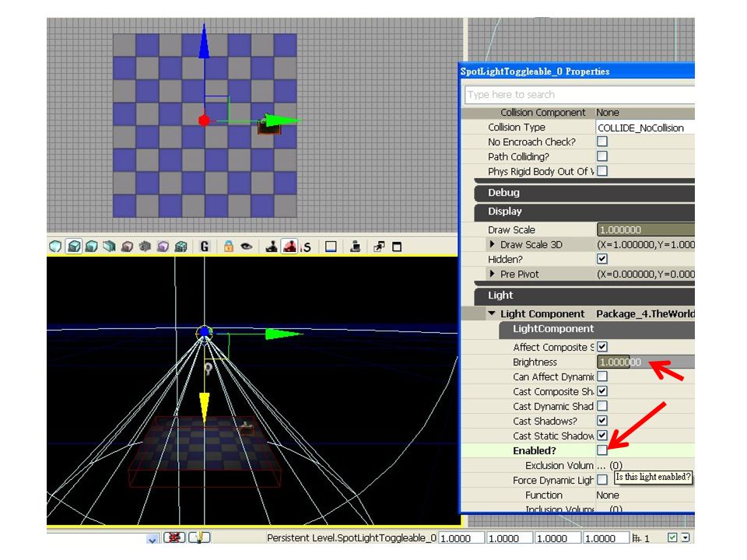Toggle Phys Rigid Body Out Of World checkbox
This screenshot has width=747, height=560.
click(x=602, y=171)
